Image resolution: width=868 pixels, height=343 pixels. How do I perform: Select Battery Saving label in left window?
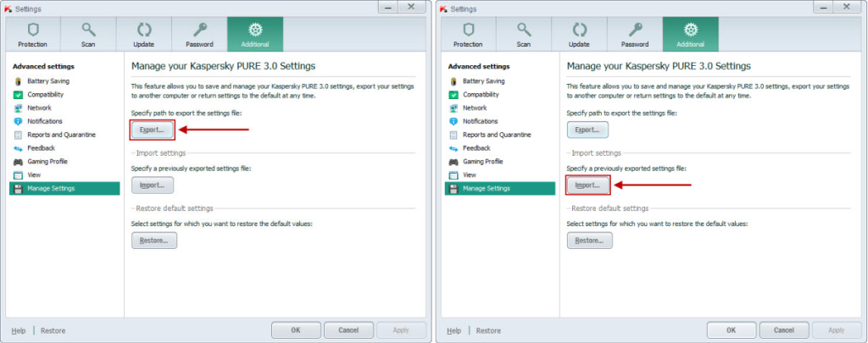[x=48, y=81]
